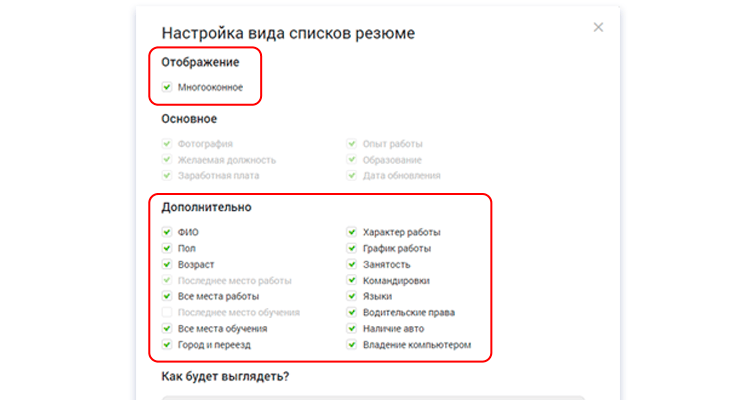Toggle the Командировки checkbox

coord(352,280)
